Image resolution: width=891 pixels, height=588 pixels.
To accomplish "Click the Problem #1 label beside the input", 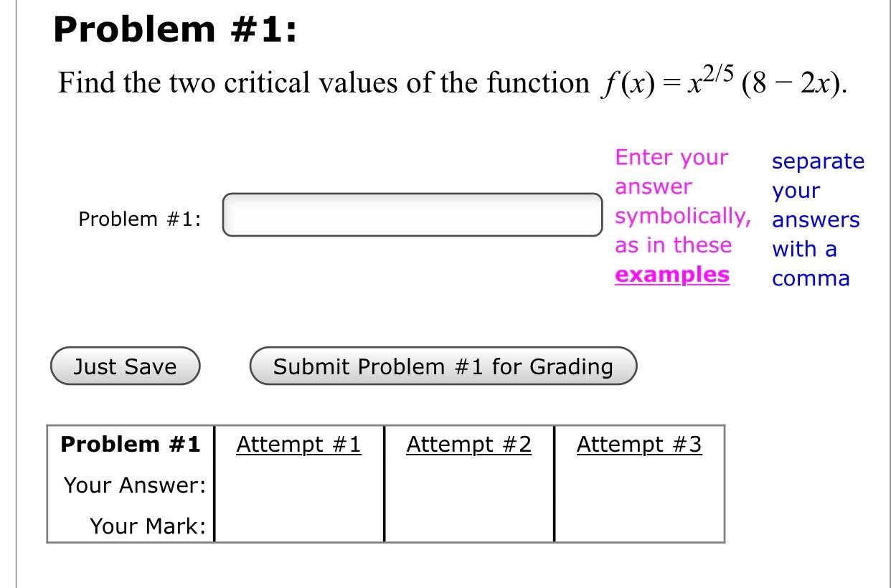I will [141, 218].
